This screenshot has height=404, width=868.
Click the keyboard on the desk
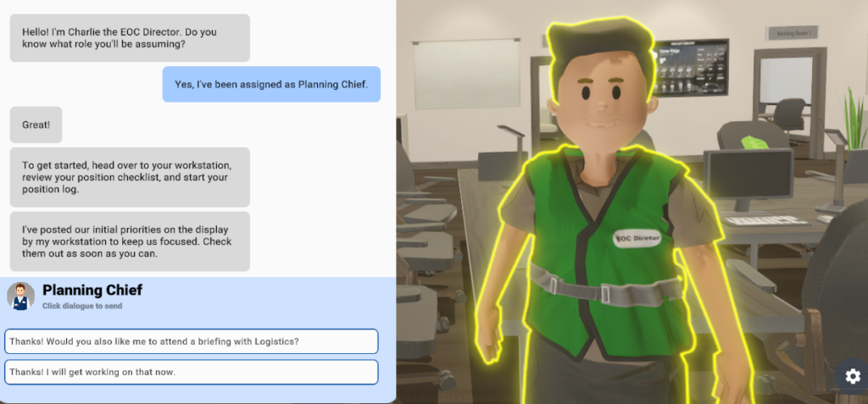click(766, 221)
